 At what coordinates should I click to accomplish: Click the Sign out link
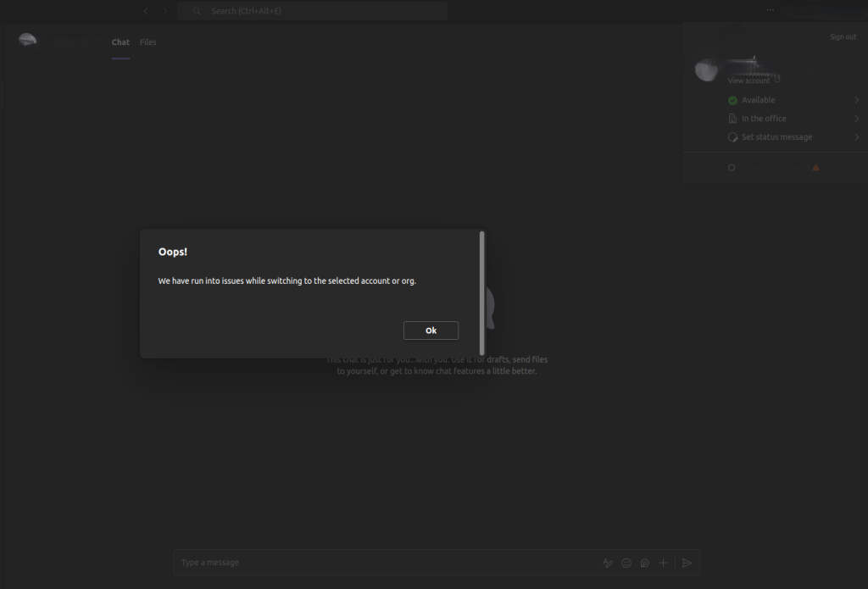pos(843,36)
